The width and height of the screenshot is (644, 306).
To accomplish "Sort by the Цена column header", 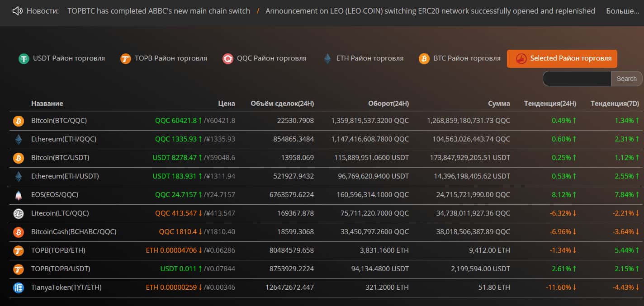I will pos(227,104).
